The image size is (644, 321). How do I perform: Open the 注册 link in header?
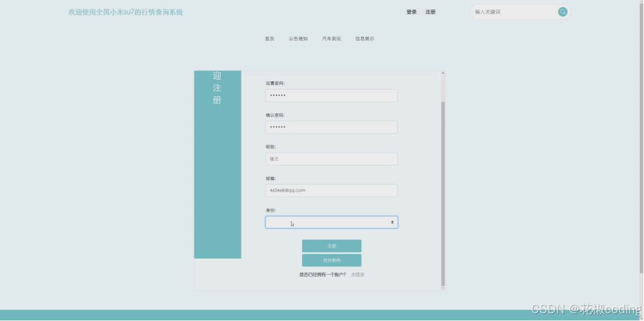[x=430, y=12]
